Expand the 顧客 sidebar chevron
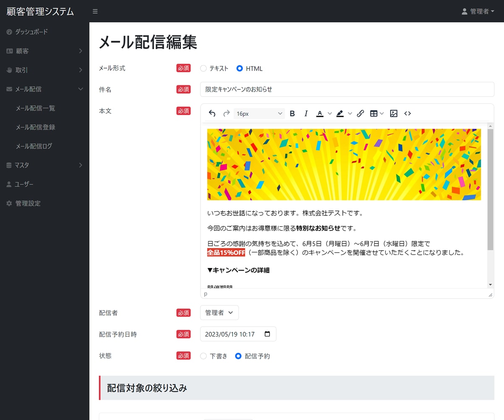 [81, 51]
